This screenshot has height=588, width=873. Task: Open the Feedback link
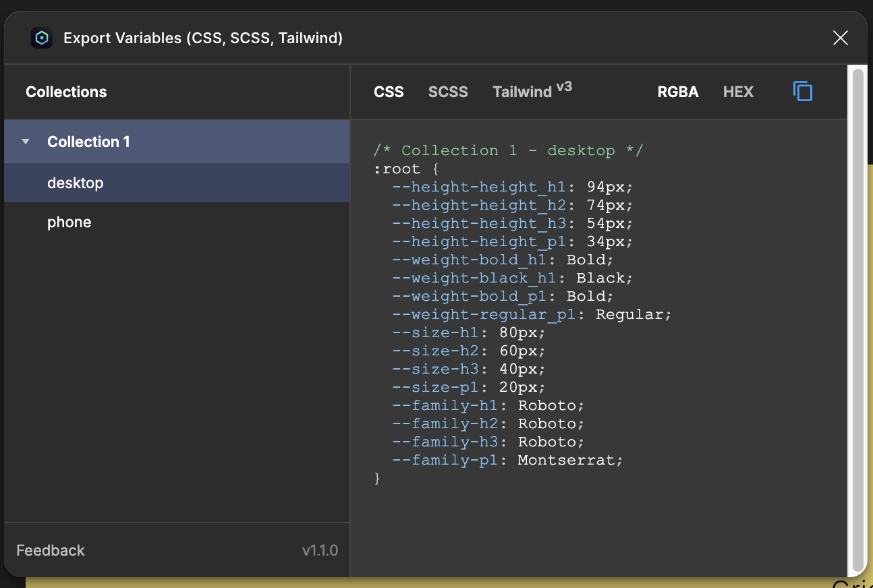51,550
